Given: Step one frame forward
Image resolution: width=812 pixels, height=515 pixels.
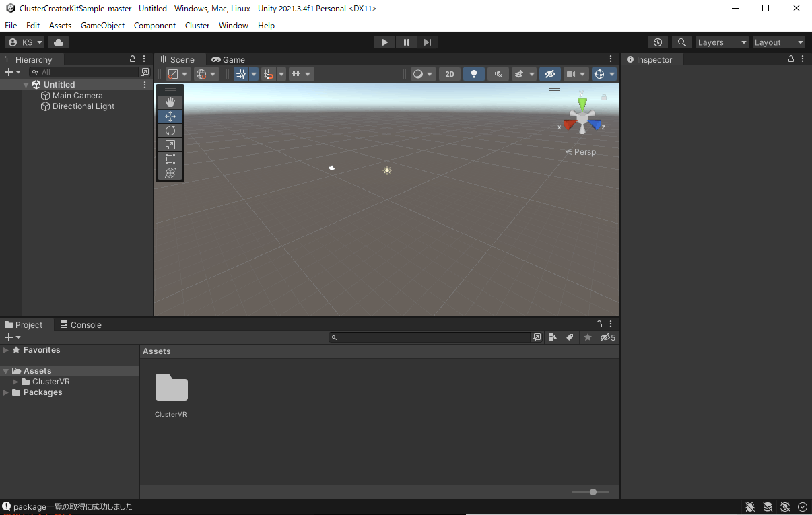Looking at the screenshot, I should (428, 42).
